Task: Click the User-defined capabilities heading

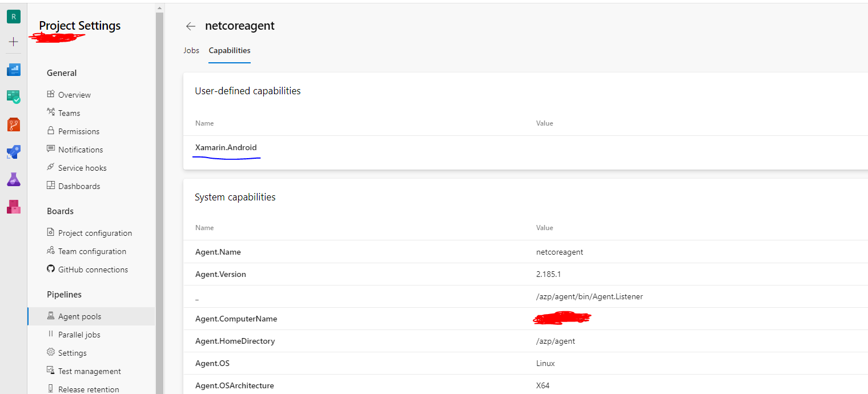Action: (248, 91)
